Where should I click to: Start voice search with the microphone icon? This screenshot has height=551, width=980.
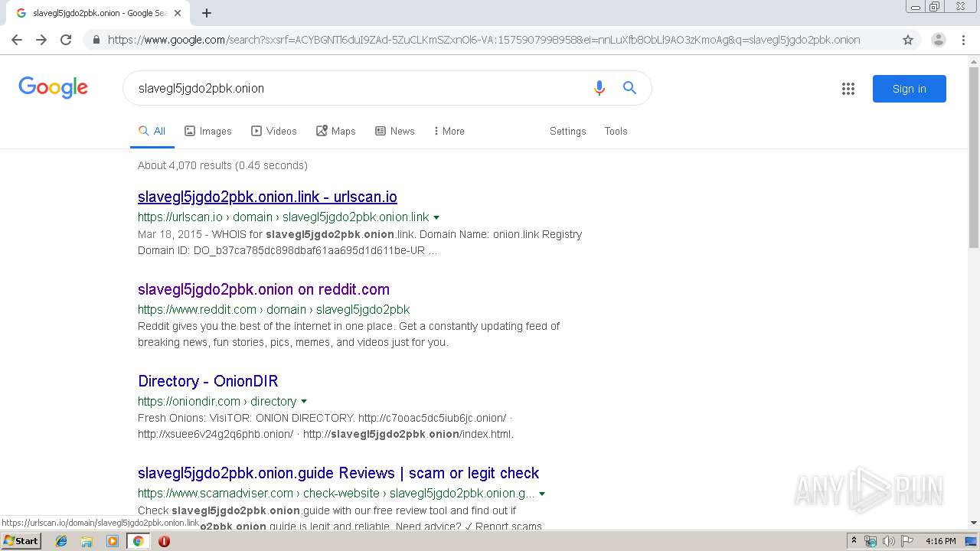tap(599, 88)
